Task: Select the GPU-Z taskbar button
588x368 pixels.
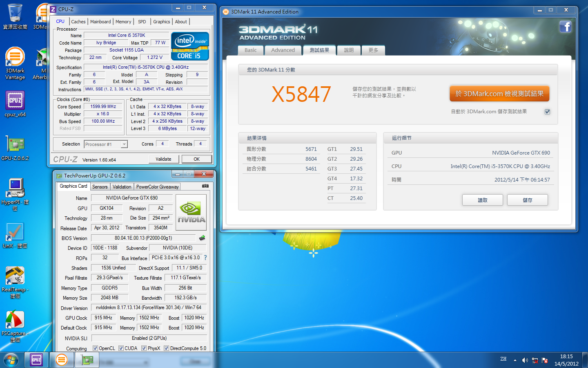Action: 87,360
